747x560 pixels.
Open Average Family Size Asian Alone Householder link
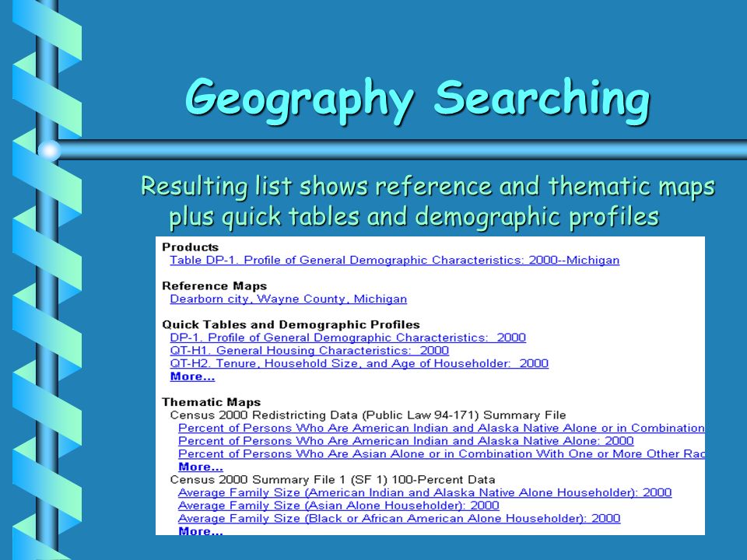(338, 506)
